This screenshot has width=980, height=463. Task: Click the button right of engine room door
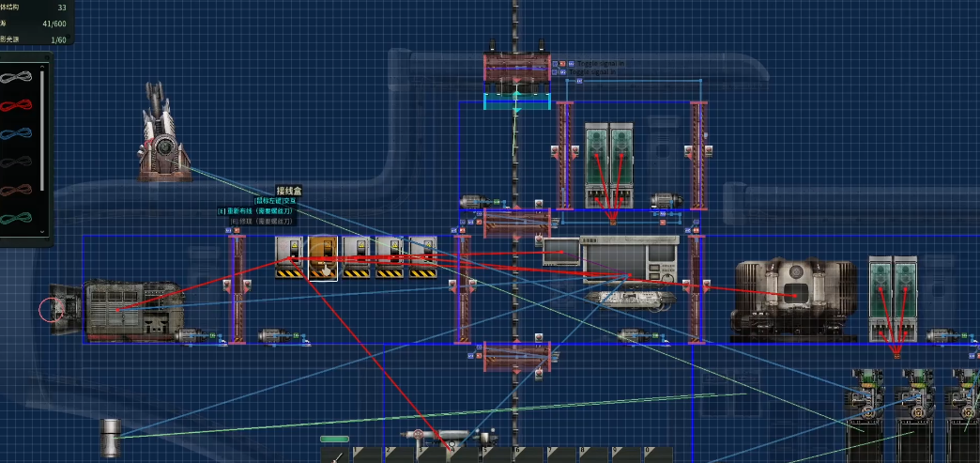click(x=246, y=286)
